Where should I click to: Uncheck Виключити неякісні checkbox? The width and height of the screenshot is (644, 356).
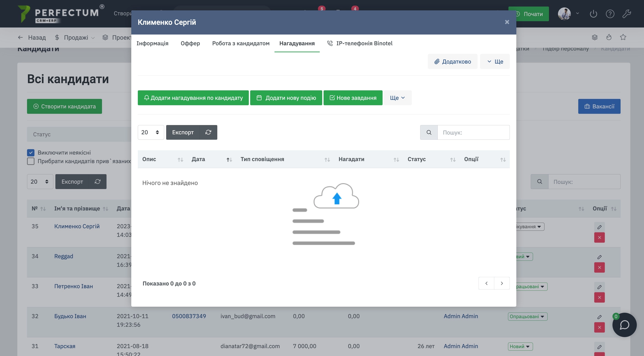tap(31, 153)
